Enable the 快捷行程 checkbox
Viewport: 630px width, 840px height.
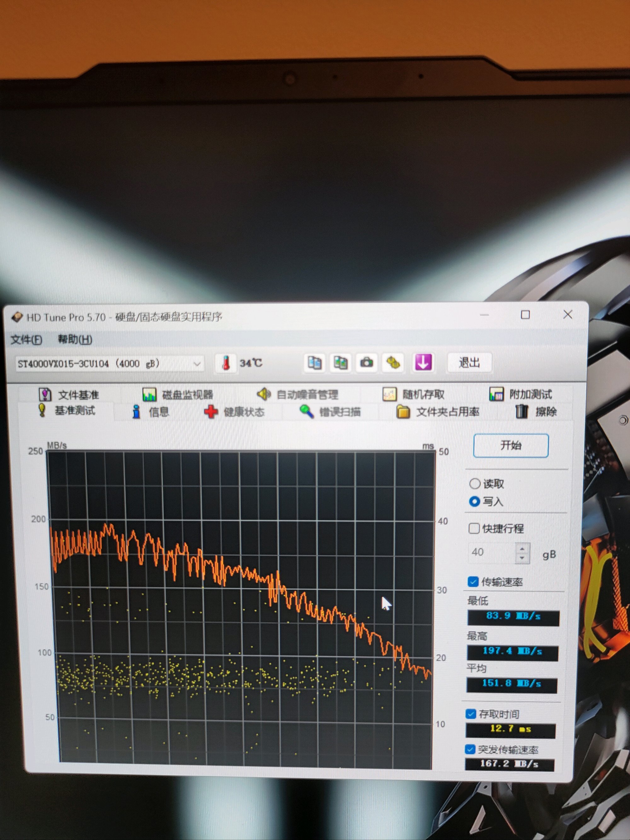pyautogui.click(x=474, y=528)
